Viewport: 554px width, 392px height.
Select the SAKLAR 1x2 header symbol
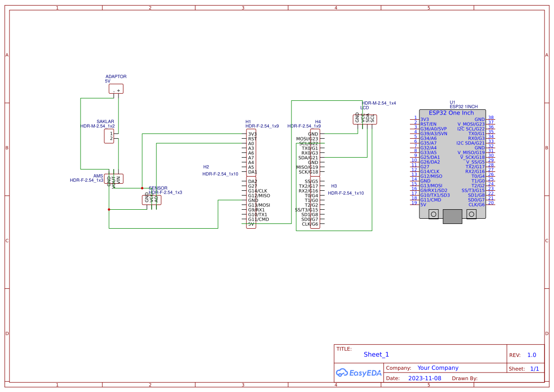108,135
